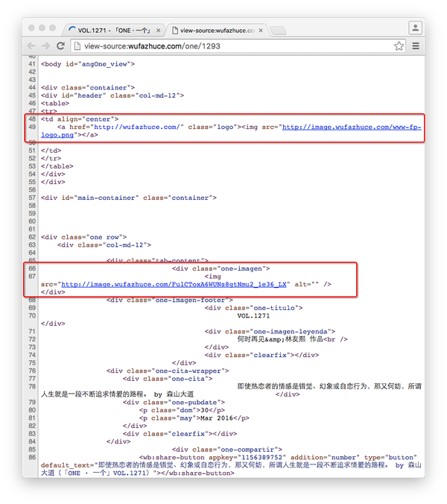The image size is (447, 504).
Task: Select the view-source:wufazhuce.com tab
Action: [212, 31]
